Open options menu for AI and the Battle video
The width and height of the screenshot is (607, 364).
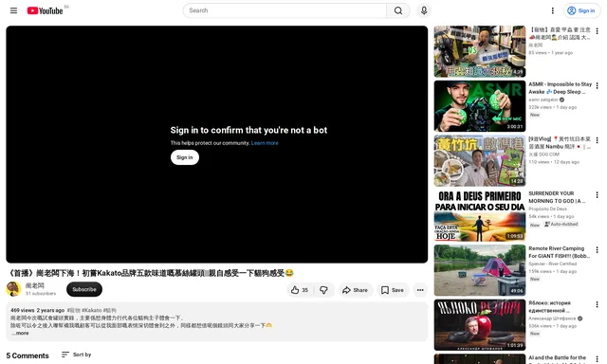[x=597, y=359]
